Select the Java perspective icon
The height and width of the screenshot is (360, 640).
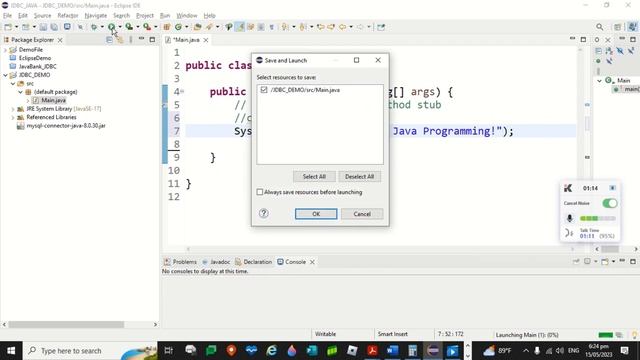pyautogui.click(x=632, y=27)
